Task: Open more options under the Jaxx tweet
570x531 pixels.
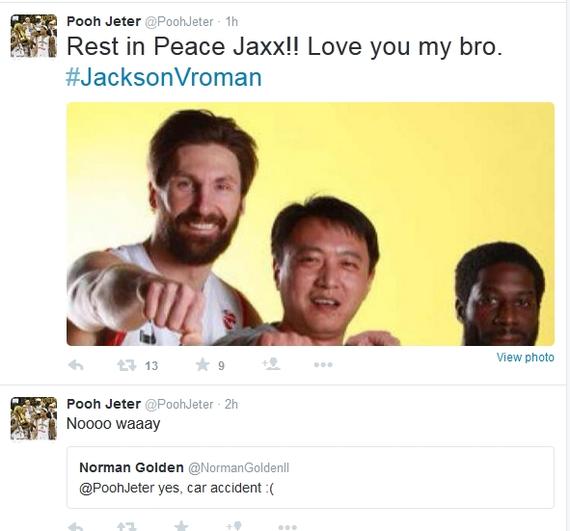Action: pyautogui.click(x=323, y=365)
